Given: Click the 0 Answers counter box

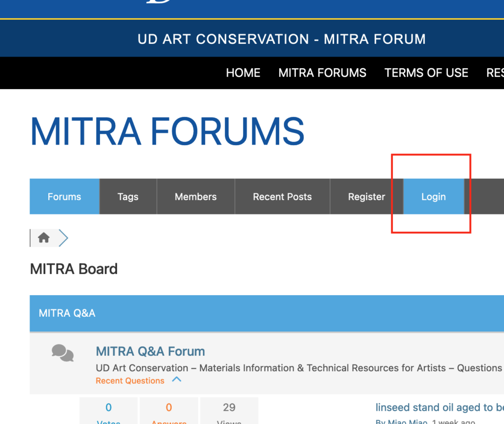Looking at the screenshot, I should click(169, 411).
